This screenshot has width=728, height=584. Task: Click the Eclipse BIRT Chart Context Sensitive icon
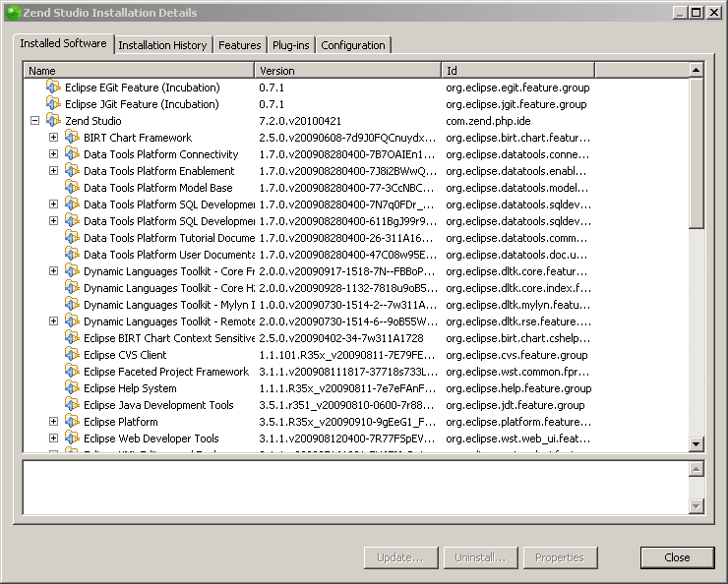coord(72,337)
